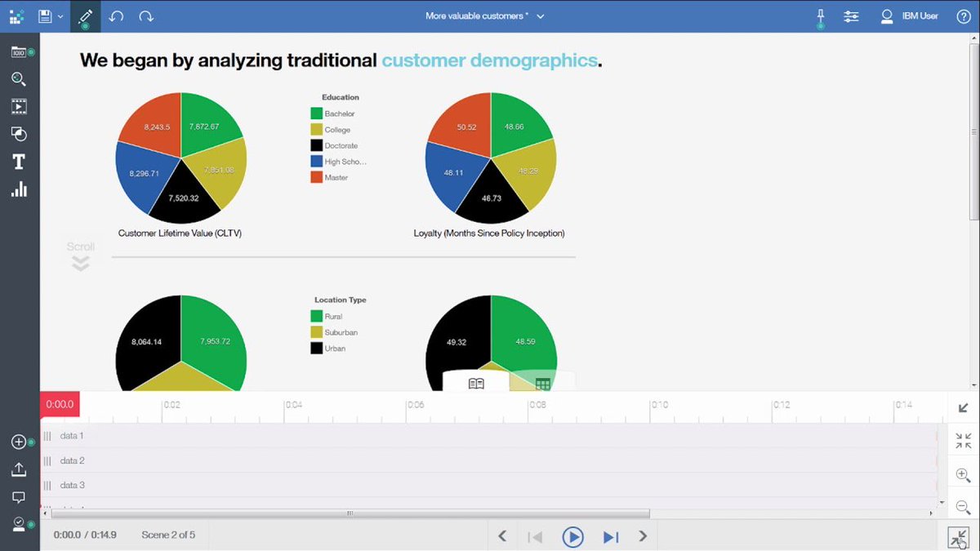Select the Text tool T icon
This screenshot has width=980, height=551.
point(19,162)
